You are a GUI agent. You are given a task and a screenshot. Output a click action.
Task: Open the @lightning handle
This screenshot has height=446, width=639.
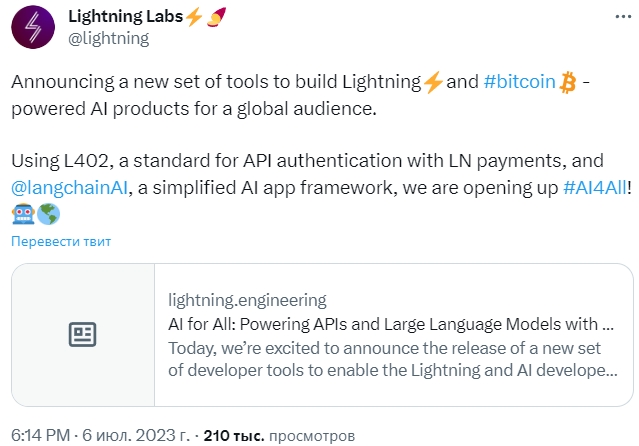[x=107, y=38]
